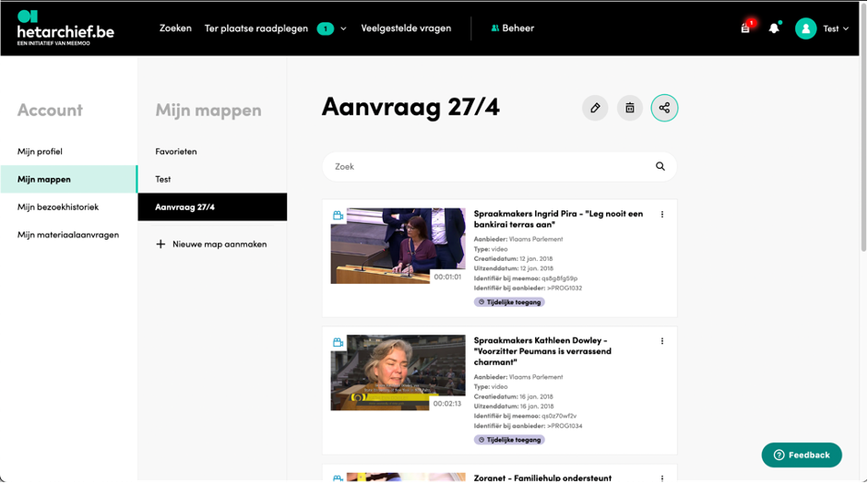Click identifier >PROG1034 text

[565, 426]
